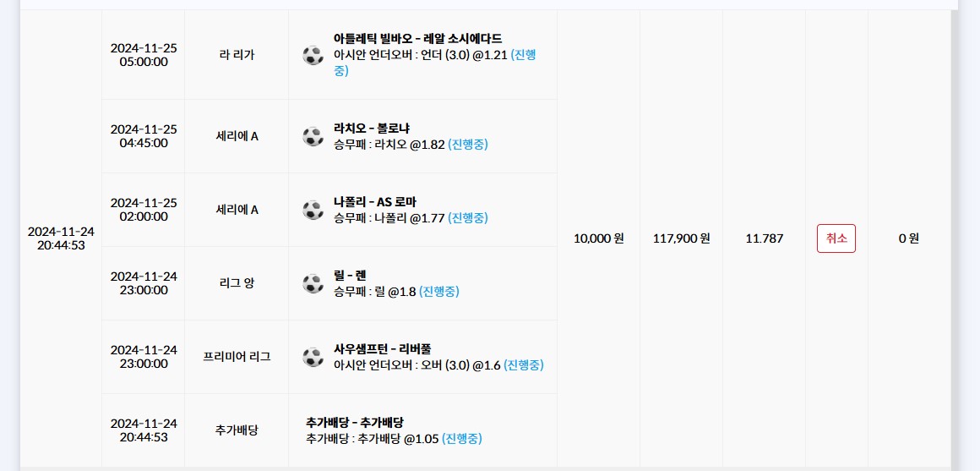Click the 117,900 원 expected payout amount
Screen dimensions: 980x471
[681, 238]
